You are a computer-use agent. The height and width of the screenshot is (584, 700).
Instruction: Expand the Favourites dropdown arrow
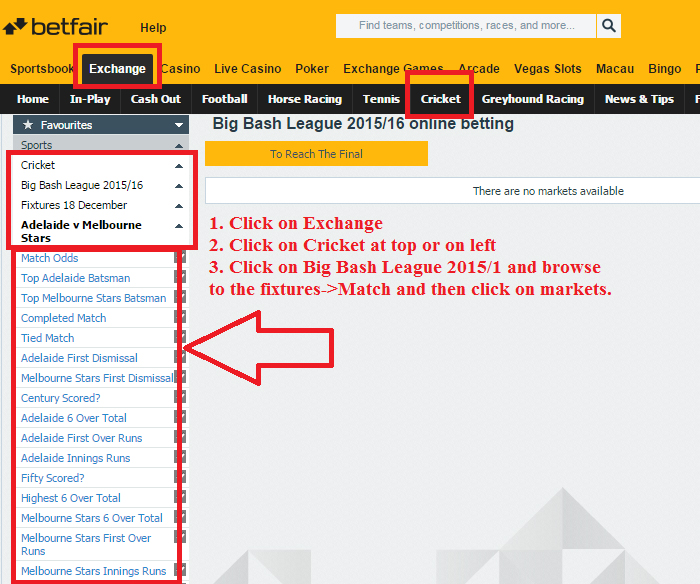click(x=179, y=125)
